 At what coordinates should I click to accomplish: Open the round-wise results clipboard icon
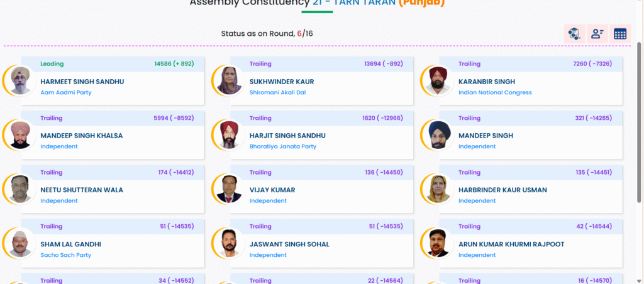point(574,34)
